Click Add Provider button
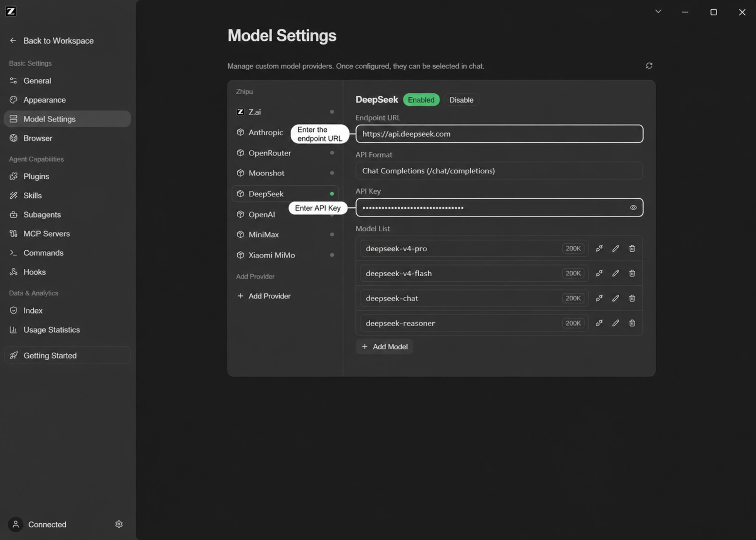Viewport: 756px width, 540px height. (264, 296)
